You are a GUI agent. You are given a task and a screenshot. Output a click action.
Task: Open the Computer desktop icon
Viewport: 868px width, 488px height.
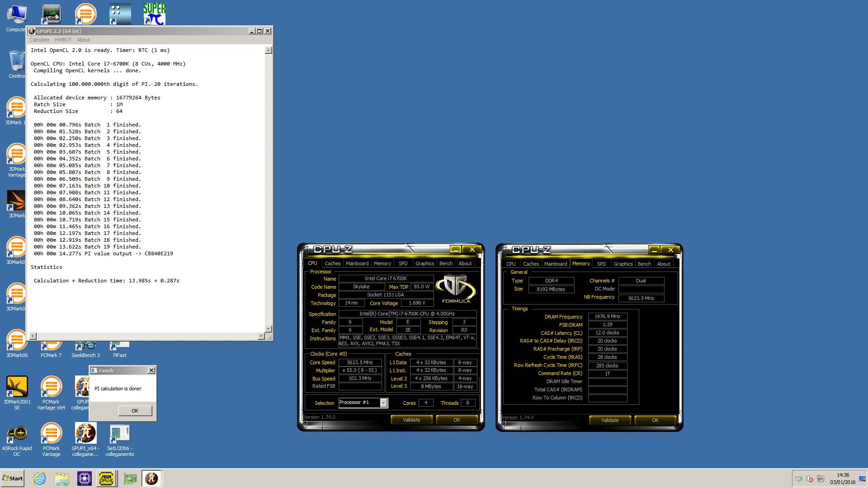(16, 18)
